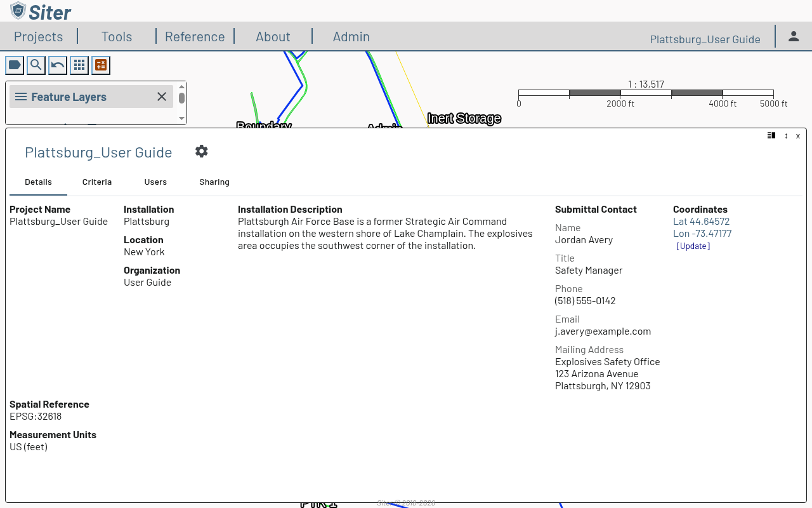
Task: Click Plattsburg_User Guide in the top navigation bar
Action: tap(705, 39)
